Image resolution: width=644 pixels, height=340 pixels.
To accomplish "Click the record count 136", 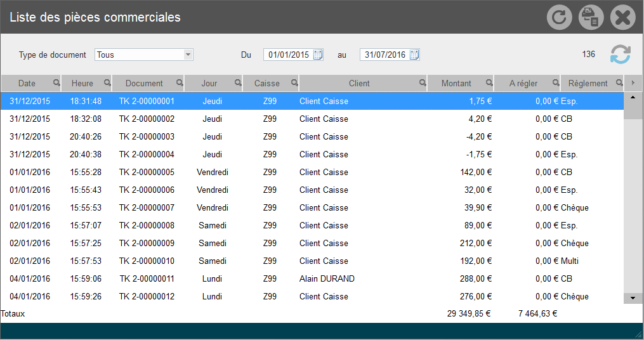I will (x=589, y=54).
